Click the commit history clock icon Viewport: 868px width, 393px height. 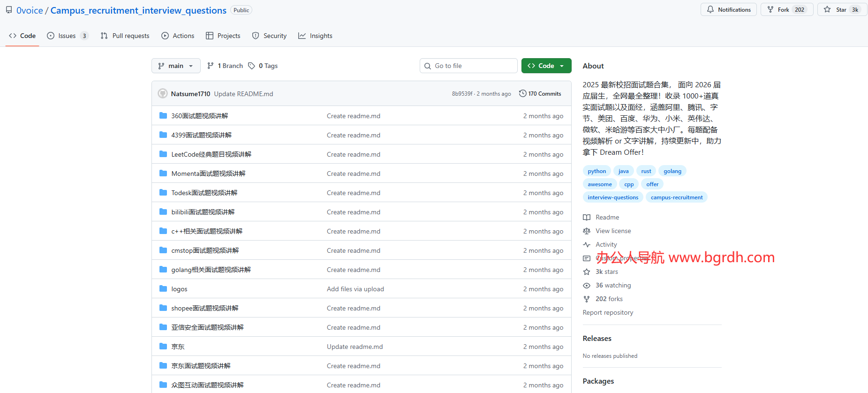click(x=522, y=94)
